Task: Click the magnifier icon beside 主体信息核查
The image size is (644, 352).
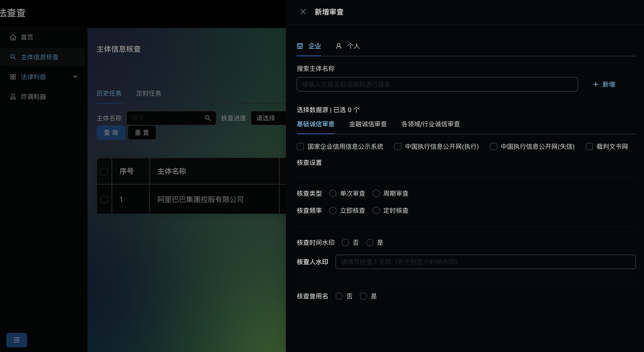Action: coord(13,57)
